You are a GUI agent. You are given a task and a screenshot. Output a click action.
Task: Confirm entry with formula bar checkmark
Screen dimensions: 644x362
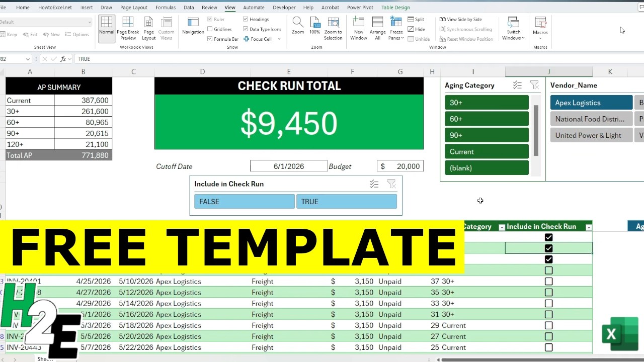tap(54, 59)
